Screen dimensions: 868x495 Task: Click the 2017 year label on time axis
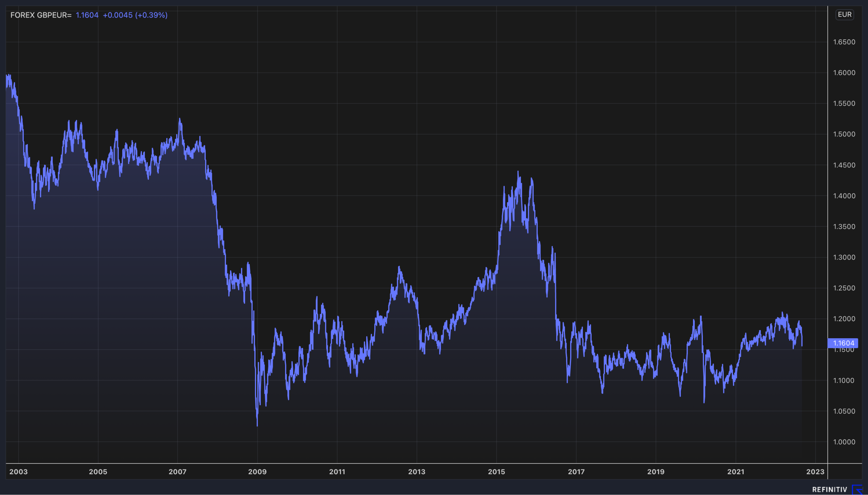click(x=576, y=472)
